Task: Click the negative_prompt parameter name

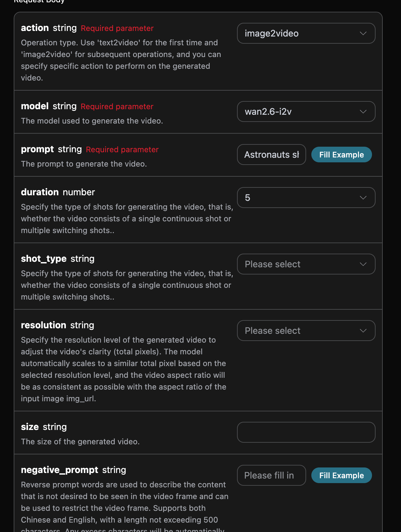Action: pyautogui.click(x=59, y=470)
